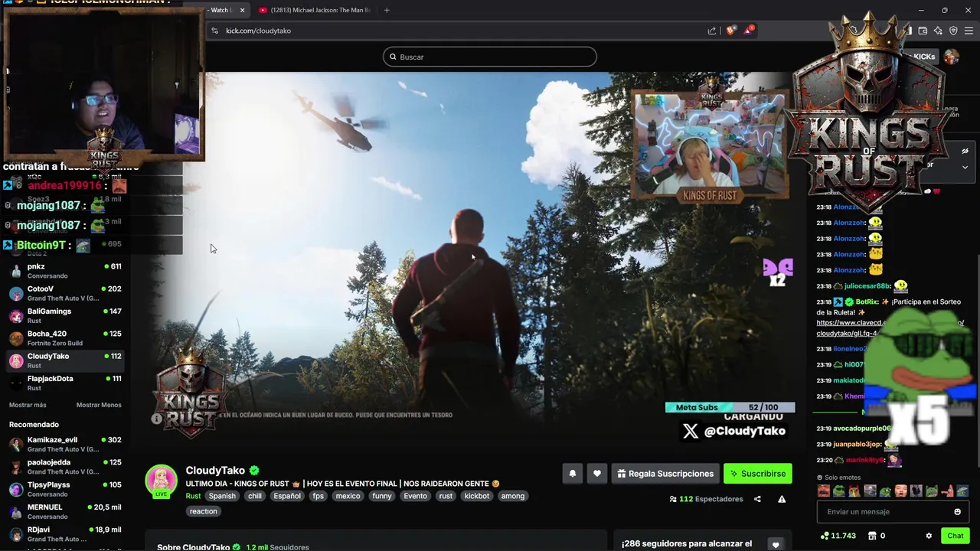The width and height of the screenshot is (980, 551).
Task: Click the Spanish tag
Action: pos(222,496)
